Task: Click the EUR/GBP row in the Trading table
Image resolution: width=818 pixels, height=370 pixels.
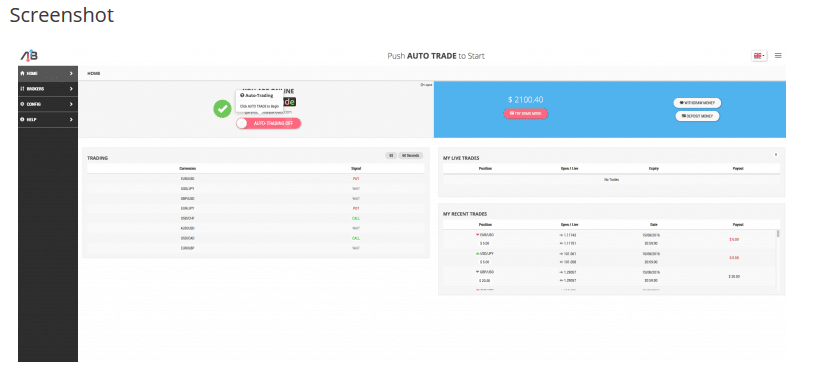Action: point(256,248)
